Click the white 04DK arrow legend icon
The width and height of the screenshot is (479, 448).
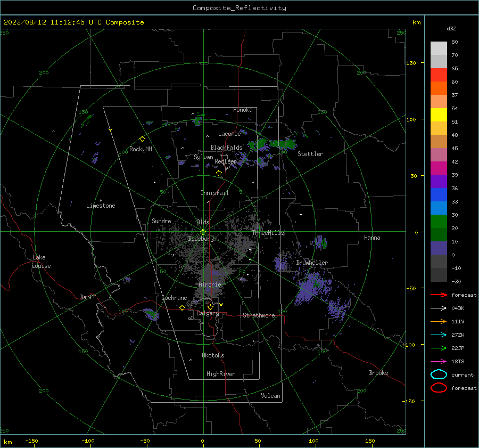pyautogui.click(x=439, y=308)
